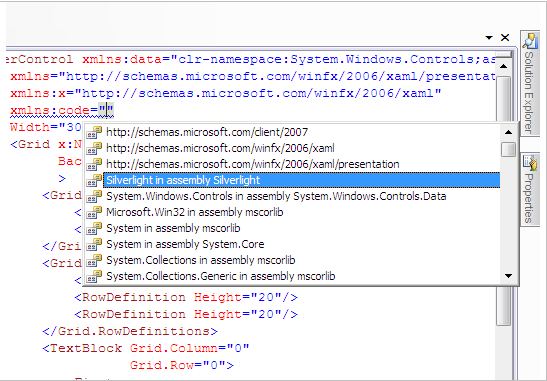The image size is (547, 381).
Task: Select System.Collections in assembly mscorlib item
Action: (201, 260)
